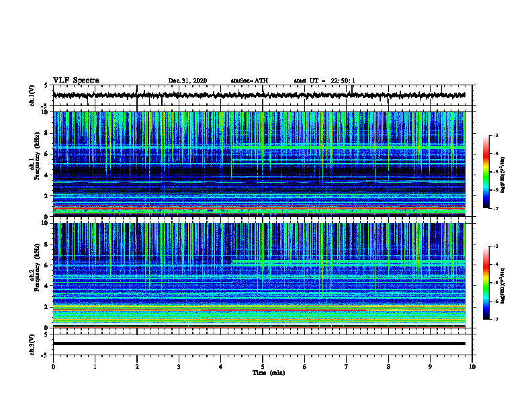Click the ch.1 voltage waveform trace
The width and height of the screenshot is (532, 411).
point(259,95)
